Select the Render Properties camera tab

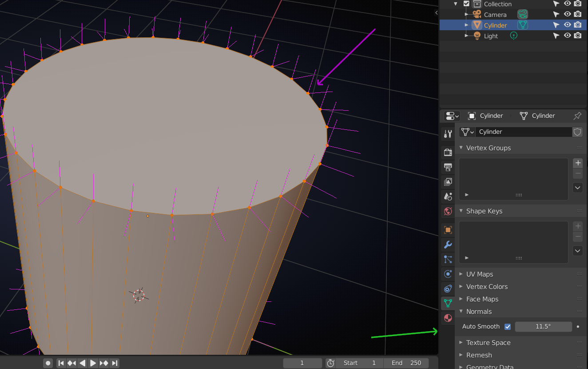coord(448,152)
